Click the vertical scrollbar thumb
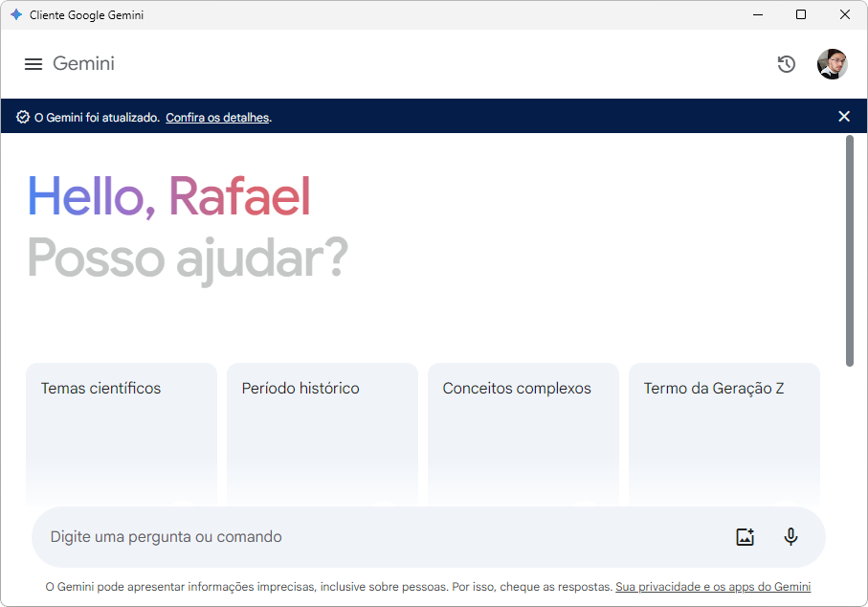The image size is (868, 607). coord(849,251)
